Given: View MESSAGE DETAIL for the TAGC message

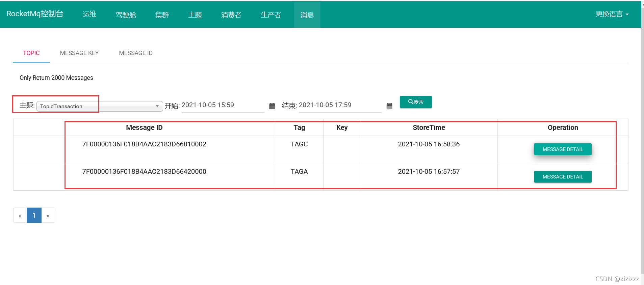Looking at the screenshot, I should click(x=563, y=149).
